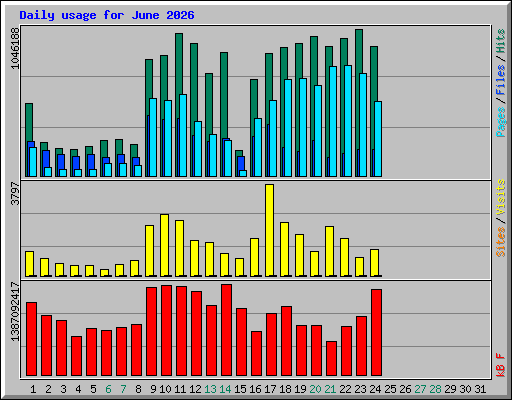512x400 pixels.
Task: Click the red KB bar for day 4
Action: coord(76,356)
